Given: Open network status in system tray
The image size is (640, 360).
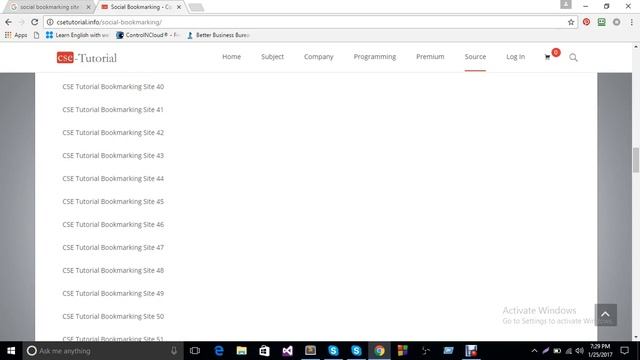Looking at the screenshot, I should [x=569, y=351].
